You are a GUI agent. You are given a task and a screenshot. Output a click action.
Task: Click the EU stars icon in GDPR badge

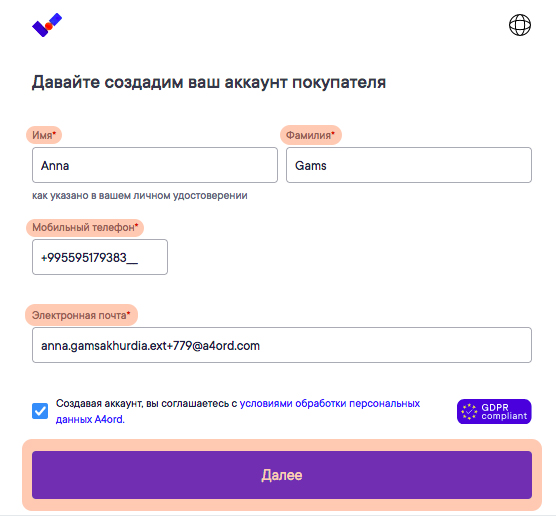pyautogui.click(x=469, y=412)
